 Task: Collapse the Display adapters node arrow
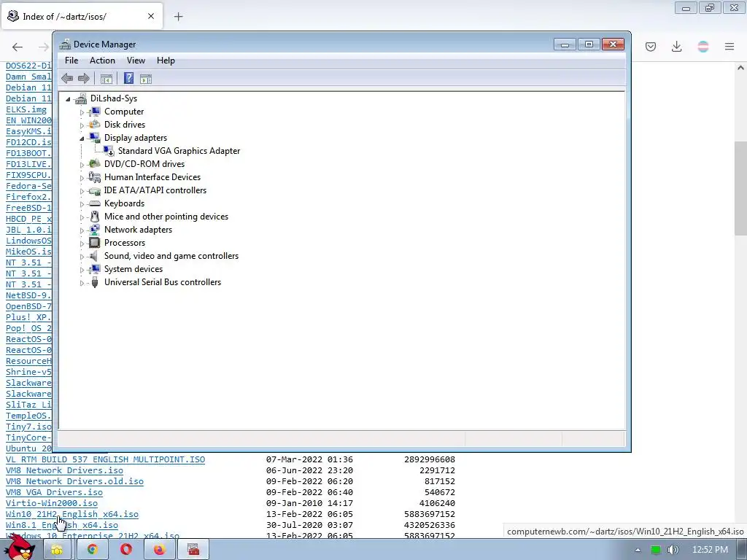[82, 139]
